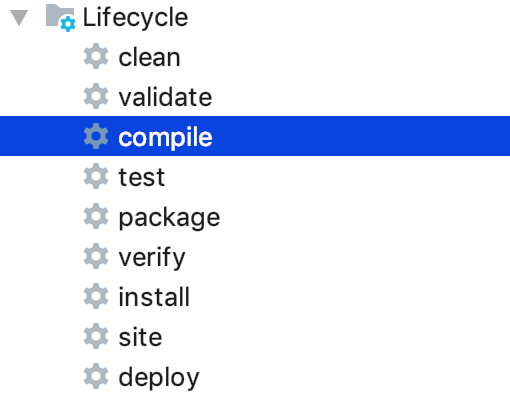Click the gear icon beside validate
This screenshot has height=396, width=510.
(x=96, y=96)
